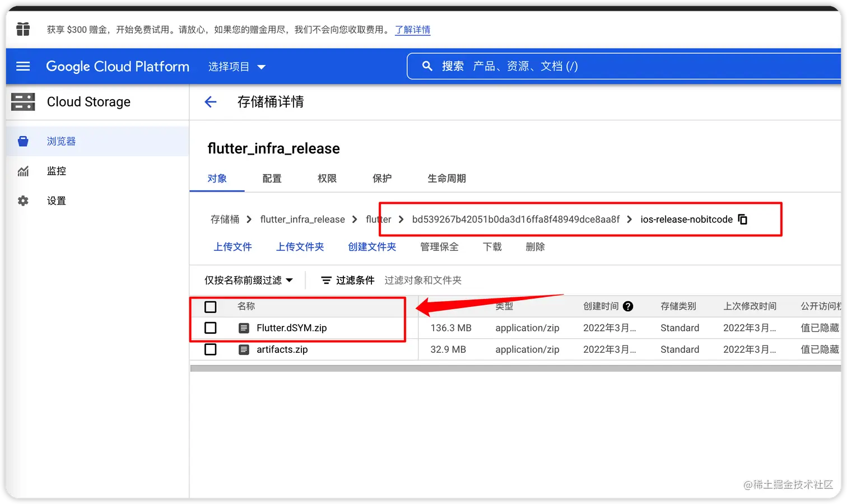Open the Flutter.dSYM.zip file link
The width and height of the screenshot is (847, 504).
[x=291, y=328]
